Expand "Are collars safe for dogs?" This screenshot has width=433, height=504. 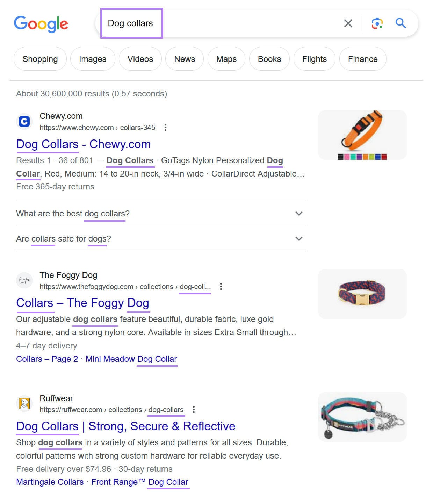[x=299, y=239]
